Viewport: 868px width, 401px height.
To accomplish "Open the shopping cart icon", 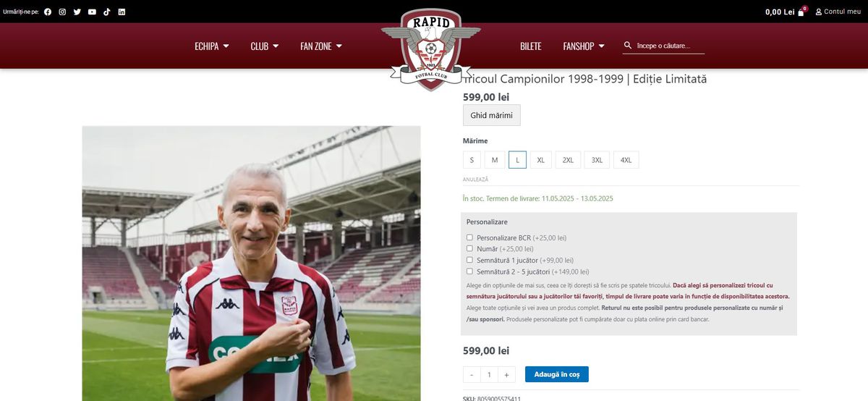I will point(801,12).
